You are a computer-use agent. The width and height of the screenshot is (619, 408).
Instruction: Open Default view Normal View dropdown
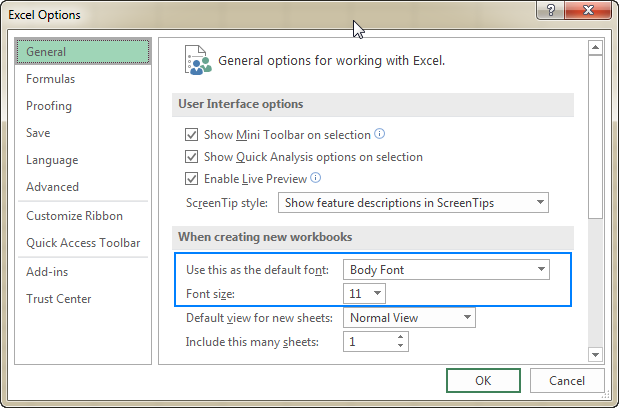tap(409, 318)
